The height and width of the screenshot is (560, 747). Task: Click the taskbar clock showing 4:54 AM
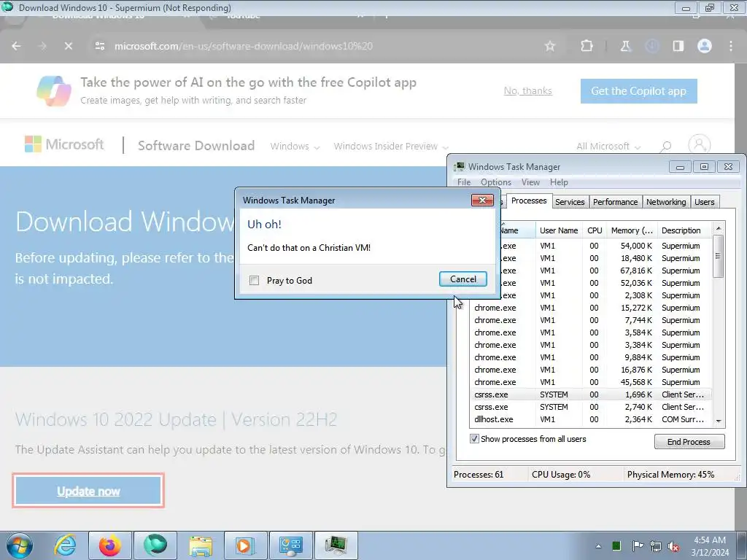pos(710,546)
